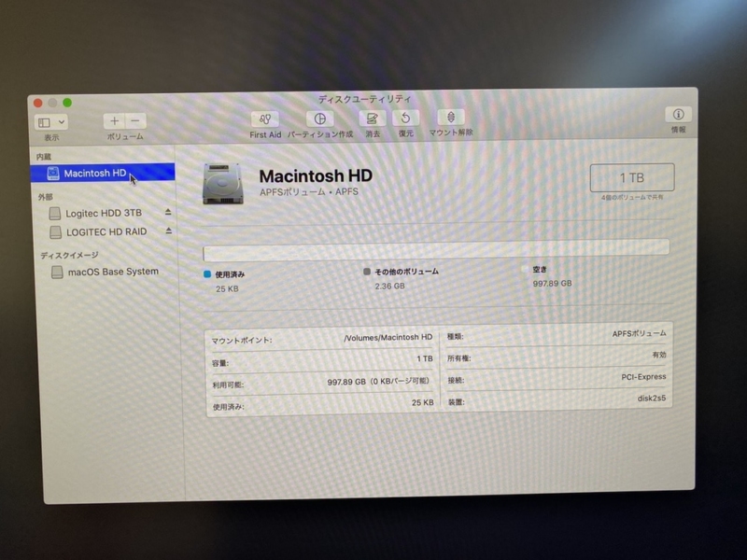Click the ownership (所有権) '有効' value
Viewport: 747px width, 560px height.
click(x=659, y=355)
